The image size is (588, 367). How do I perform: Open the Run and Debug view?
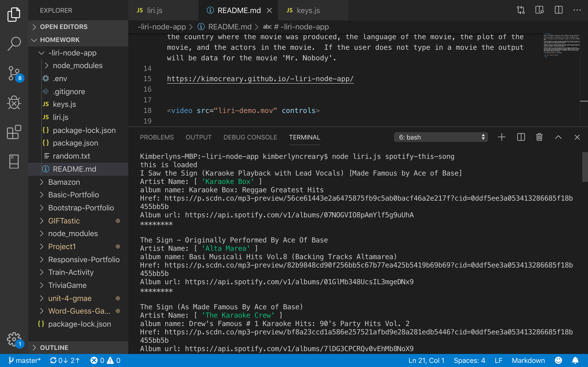pos(14,103)
